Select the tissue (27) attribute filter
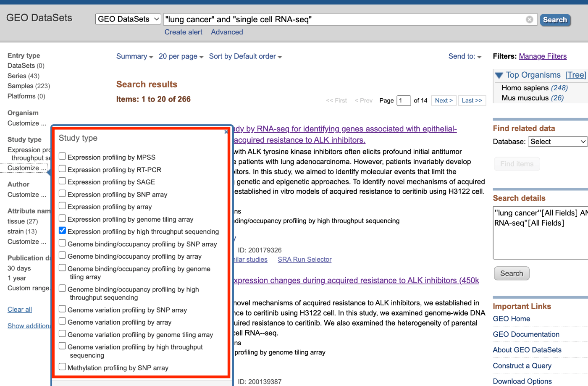The height and width of the screenshot is (386, 588). pos(23,221)
